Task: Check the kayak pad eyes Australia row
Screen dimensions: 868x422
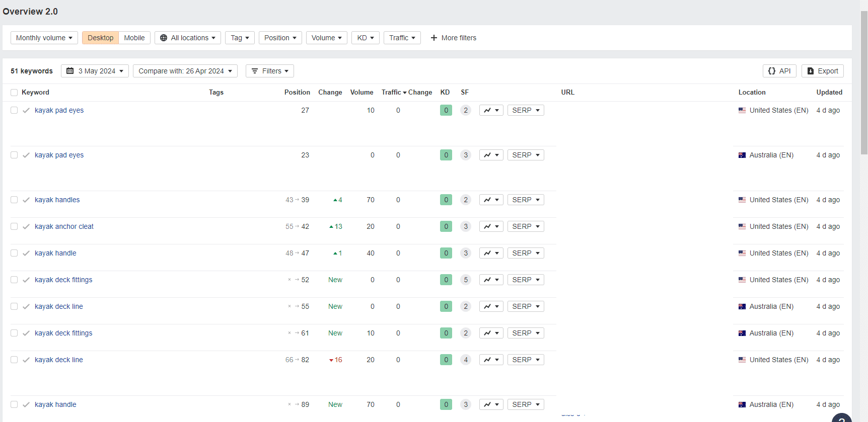Action: [x=14, y=155]
